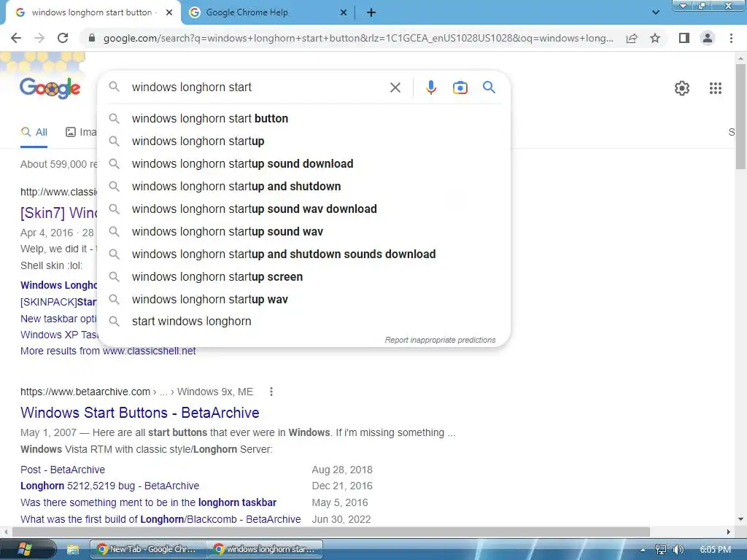Viewport: 747px width, 560px height.
Task: Open Windows Start Buttons - BetaArchive result
Action: pos(139,413)
